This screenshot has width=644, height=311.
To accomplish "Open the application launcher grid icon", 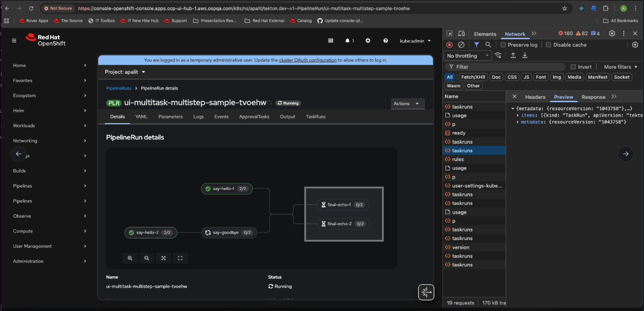I will tap(331, 41).
